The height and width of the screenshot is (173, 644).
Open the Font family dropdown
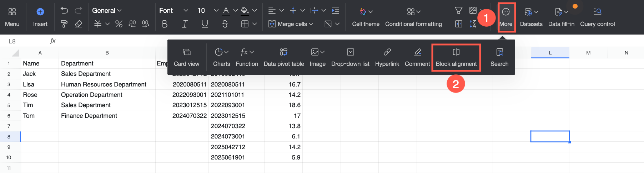pos(174,10)
